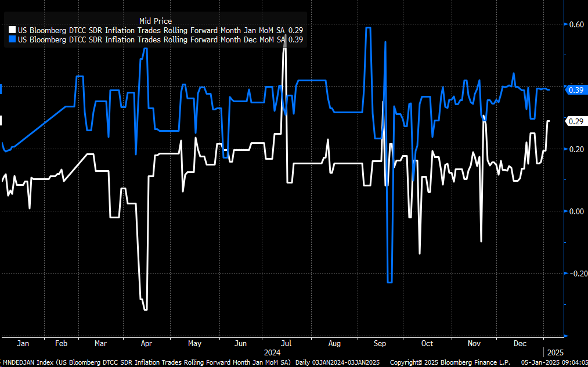Click the Sep month label on x-axis
Image resolution: width=588 pixels, height=367 pixels.
pos(381,343)
